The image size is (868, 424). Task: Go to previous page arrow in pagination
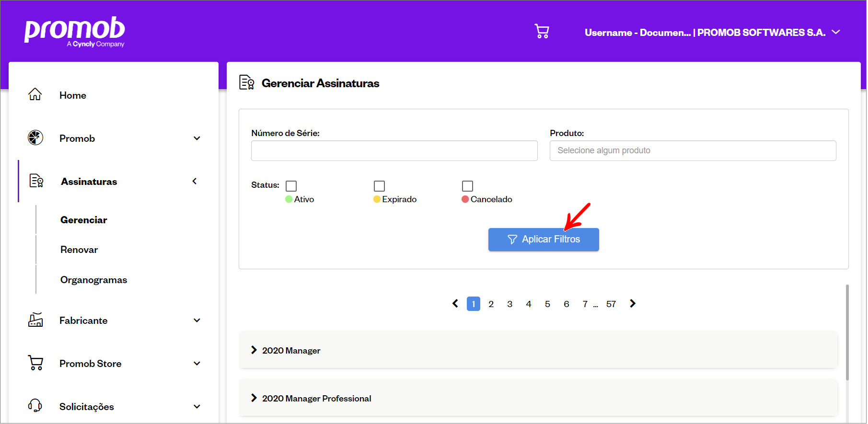coord(455,303)
